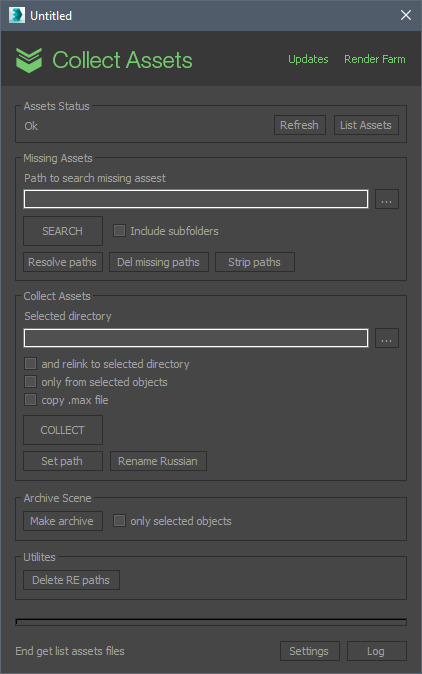Close the Untitled dialog window
This screenshot has width=422, height=674.
tap(406, 15)
